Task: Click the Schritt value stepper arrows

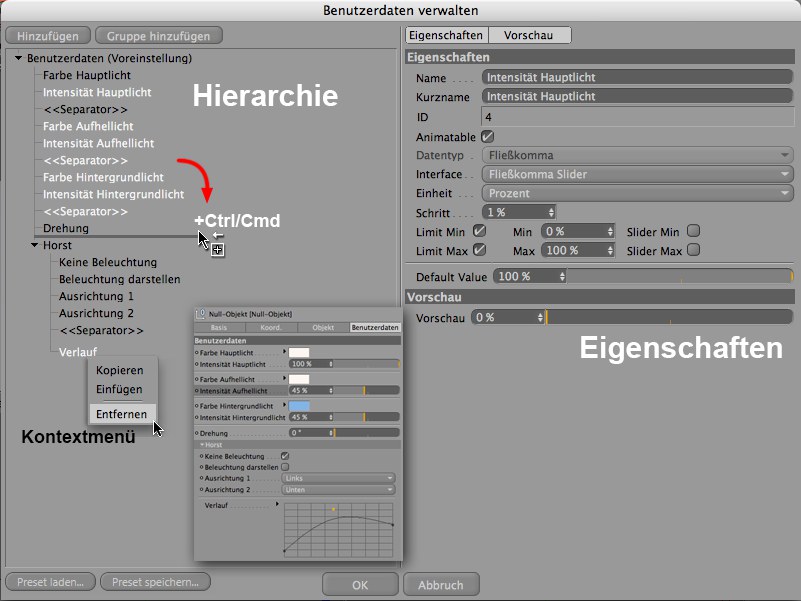Action: click(550, 212)
